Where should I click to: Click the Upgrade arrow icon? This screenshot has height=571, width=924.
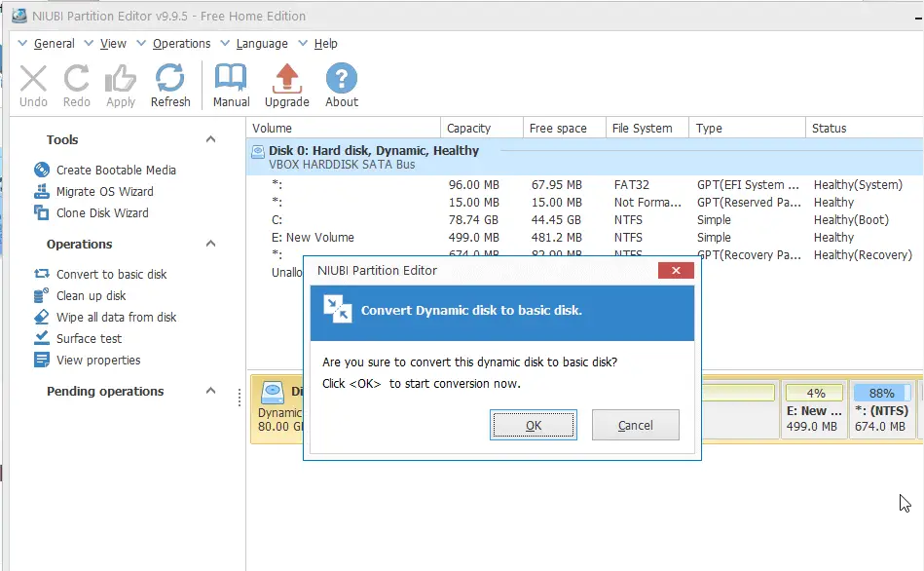[287, 79]
